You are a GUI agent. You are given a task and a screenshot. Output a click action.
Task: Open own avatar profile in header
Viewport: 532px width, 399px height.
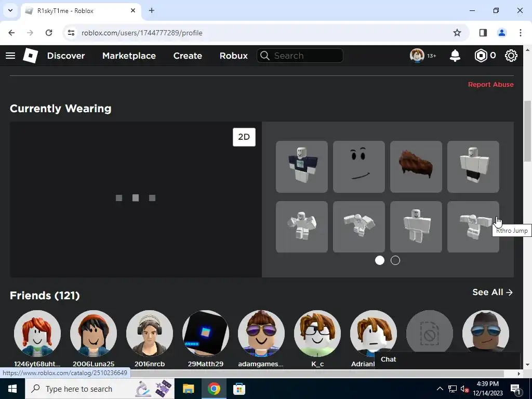[x=417, y=55]
